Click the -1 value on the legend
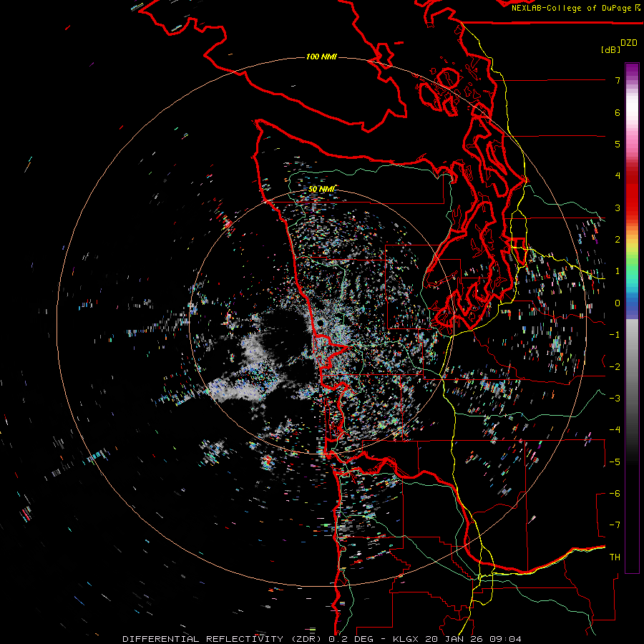This screenshot has height=644, width=644. [x=615, y=335]
